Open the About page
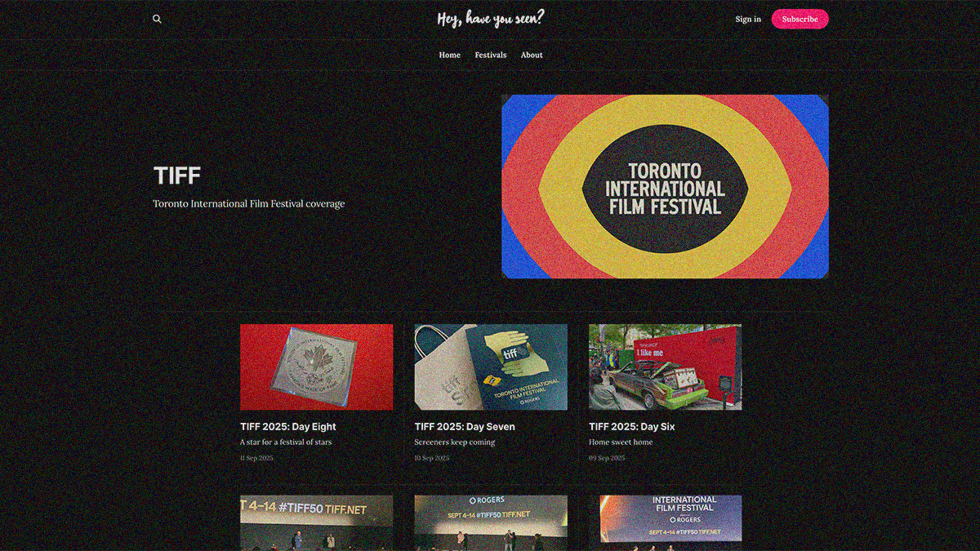The image size is (980, 551). [x=532, y=55]
